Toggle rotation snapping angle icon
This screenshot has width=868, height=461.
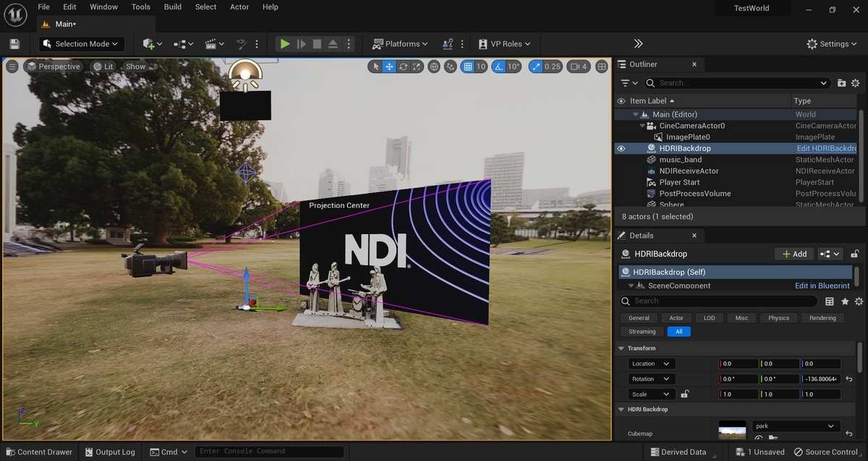coord(498,66)
